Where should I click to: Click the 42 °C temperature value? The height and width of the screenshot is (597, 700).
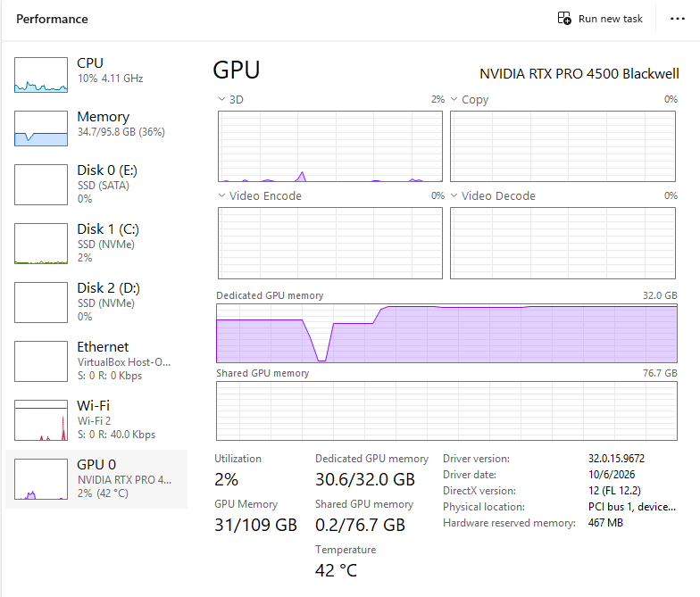[x=336, y=570]
